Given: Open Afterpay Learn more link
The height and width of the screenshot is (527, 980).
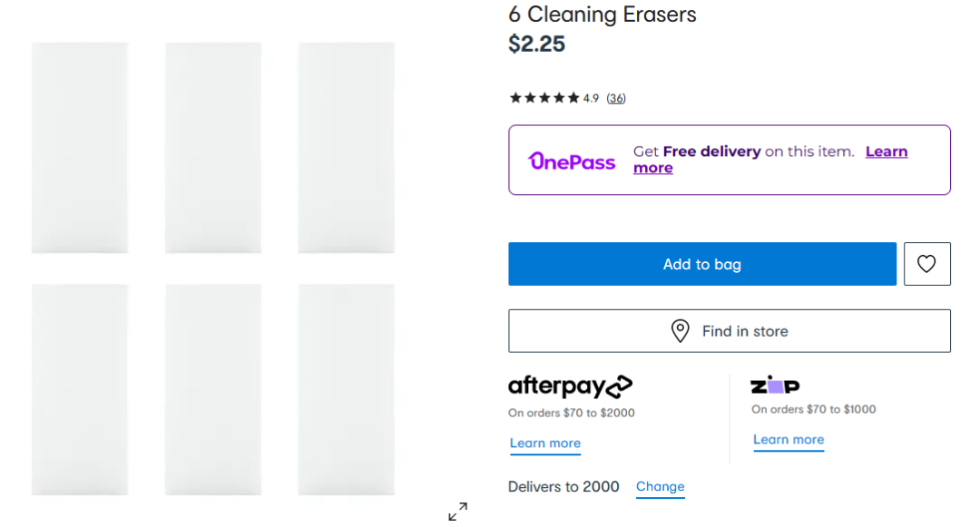Looking at the screenshot, I should (x=544, y=443).
